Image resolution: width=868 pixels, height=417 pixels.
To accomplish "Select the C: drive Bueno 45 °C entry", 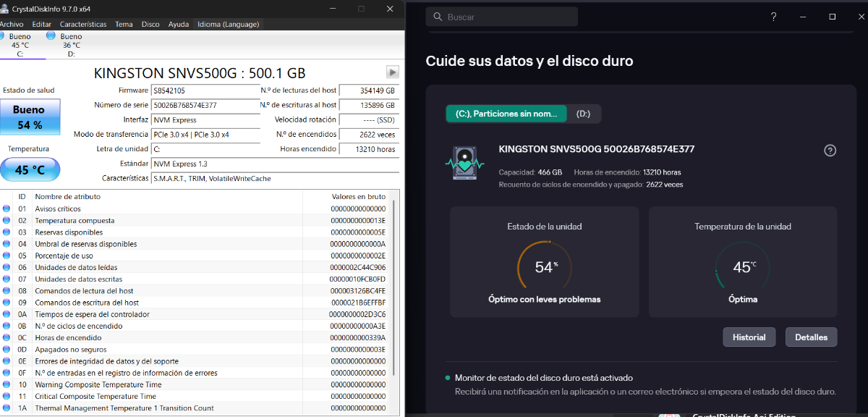I will coord(20,44).
